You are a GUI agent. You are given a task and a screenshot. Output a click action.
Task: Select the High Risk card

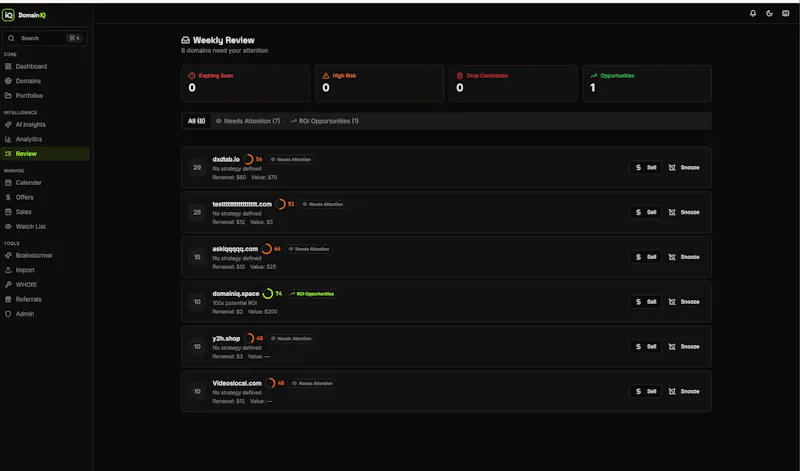point(379,83)
